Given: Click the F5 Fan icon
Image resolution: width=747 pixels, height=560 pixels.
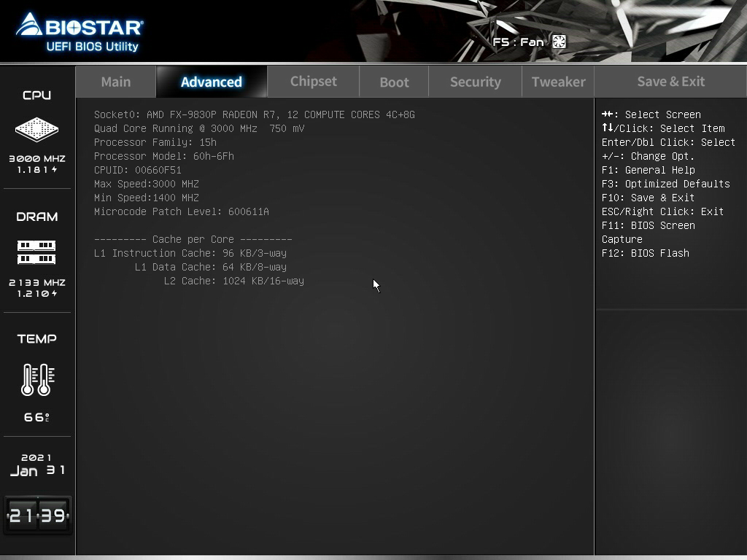Looking at the screenshot, I should coord(559,42).
